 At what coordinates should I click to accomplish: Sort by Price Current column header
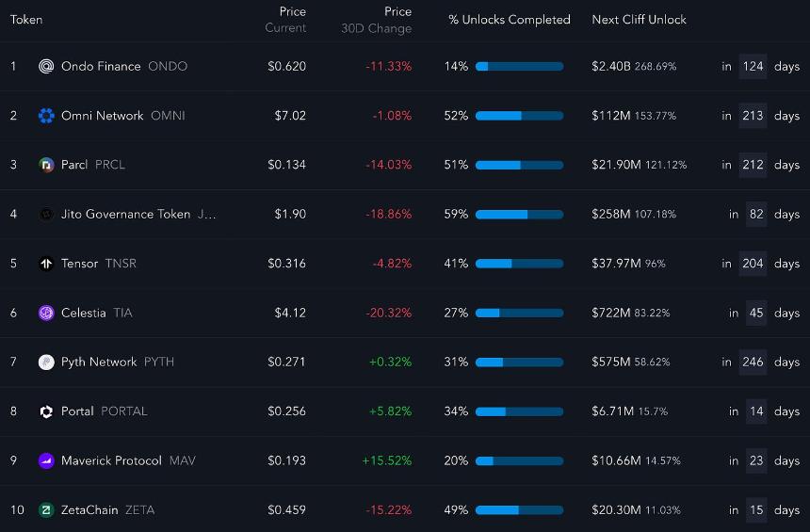(x=285, y=20)
